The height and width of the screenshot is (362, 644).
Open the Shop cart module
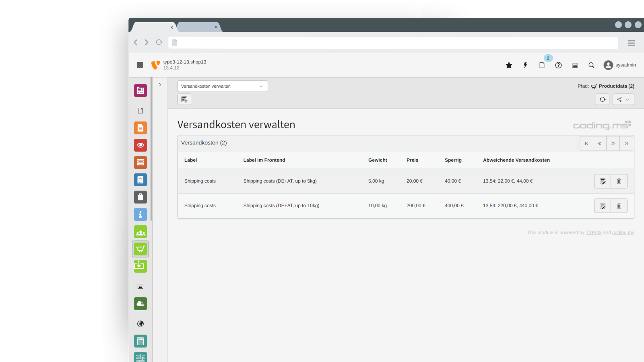coord(140,249)
